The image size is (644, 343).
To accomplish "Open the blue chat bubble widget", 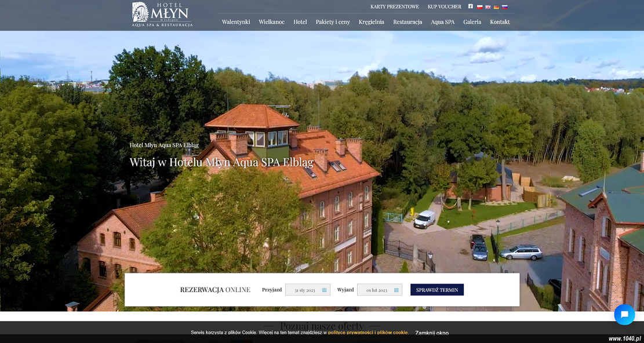I will coord(624,315).
